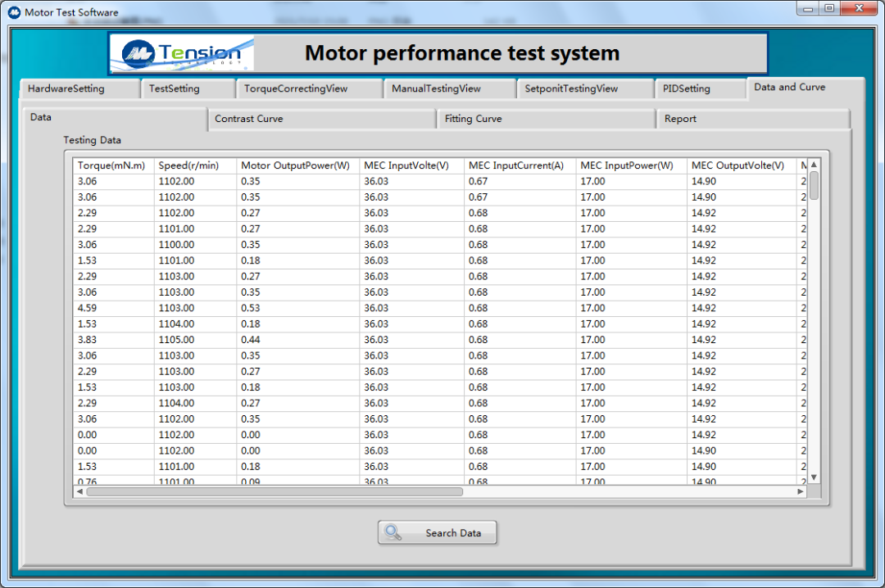This screenshot has width=885, height=588.
Task: Click the horizontal scrollbar right arrow
Action: coord(801,491)
